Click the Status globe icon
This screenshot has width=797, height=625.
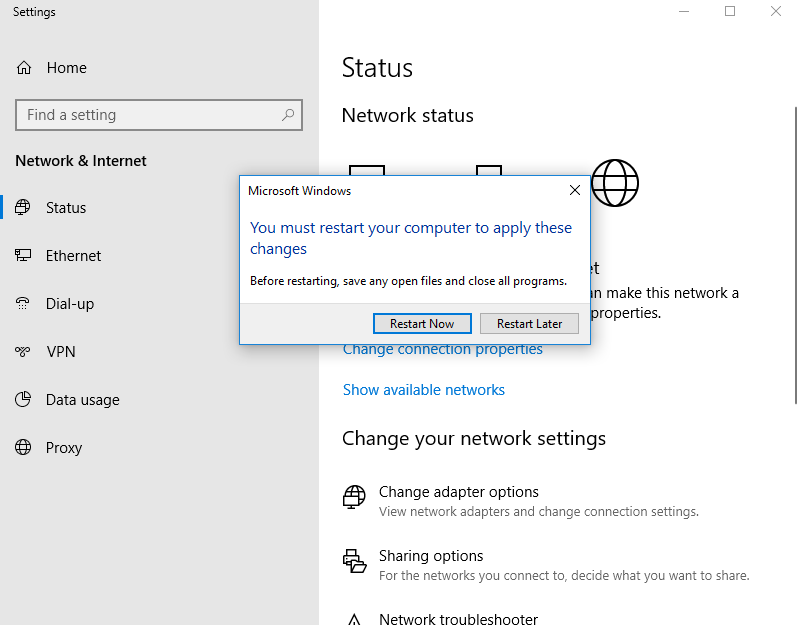[x=24, y=208]
